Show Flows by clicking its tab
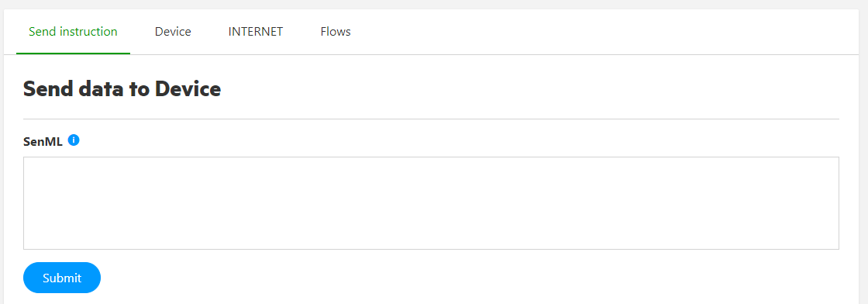Viewport: 868px width, 304px height. [x=336, y=32]
